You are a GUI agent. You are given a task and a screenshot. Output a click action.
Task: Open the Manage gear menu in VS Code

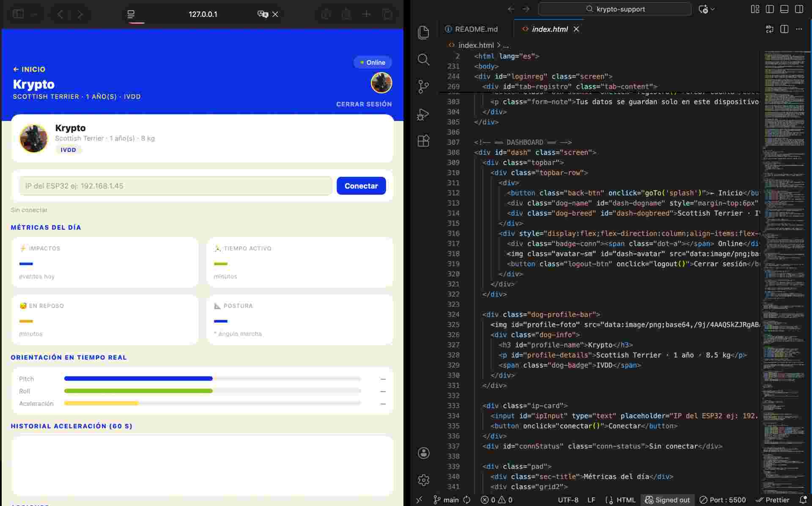[423, 480]
